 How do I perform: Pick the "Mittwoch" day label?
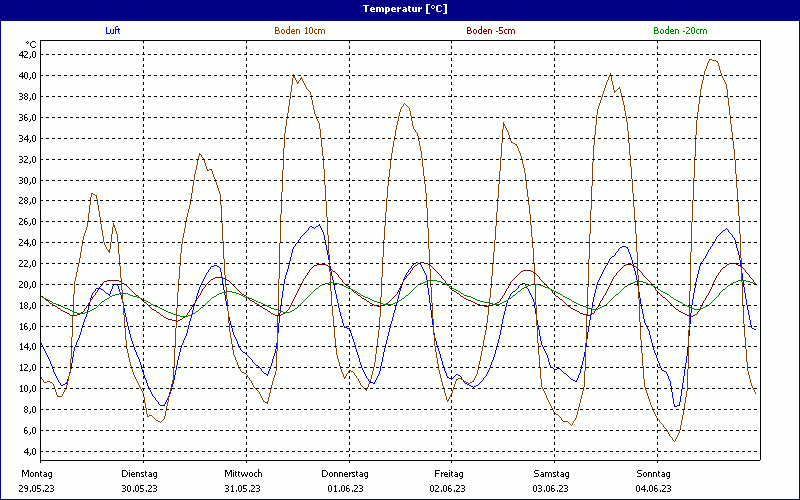(243, 473)
